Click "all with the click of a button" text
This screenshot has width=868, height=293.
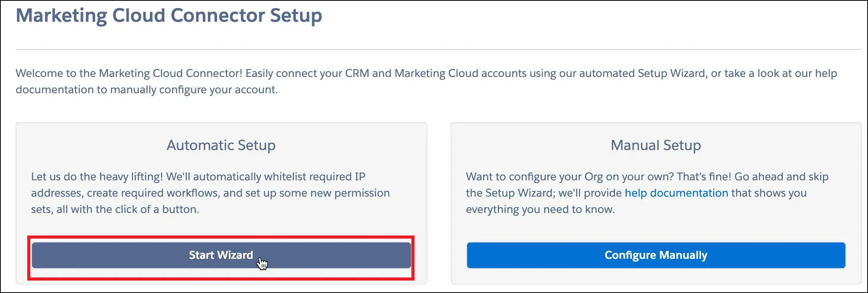point(128,209)
